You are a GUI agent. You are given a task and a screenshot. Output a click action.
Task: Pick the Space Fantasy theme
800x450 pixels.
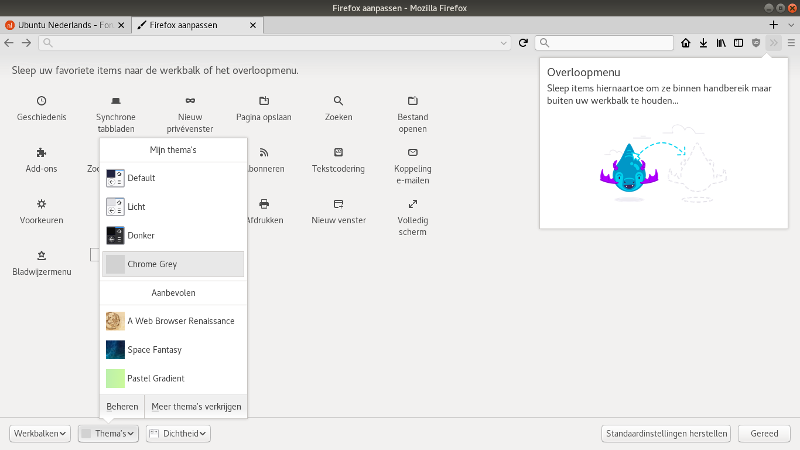point(173,349)
